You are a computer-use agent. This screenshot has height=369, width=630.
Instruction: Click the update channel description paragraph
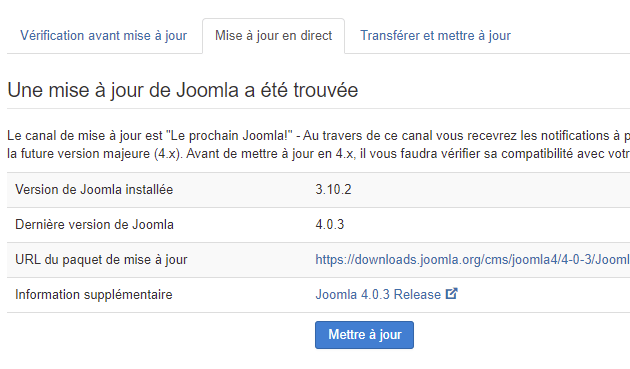tap(319, 145)
